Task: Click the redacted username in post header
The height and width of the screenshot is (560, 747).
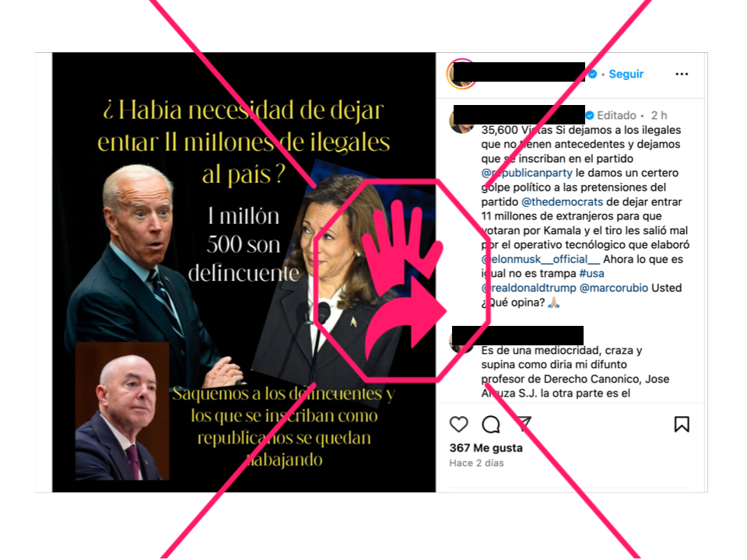Action: [519, 72]
